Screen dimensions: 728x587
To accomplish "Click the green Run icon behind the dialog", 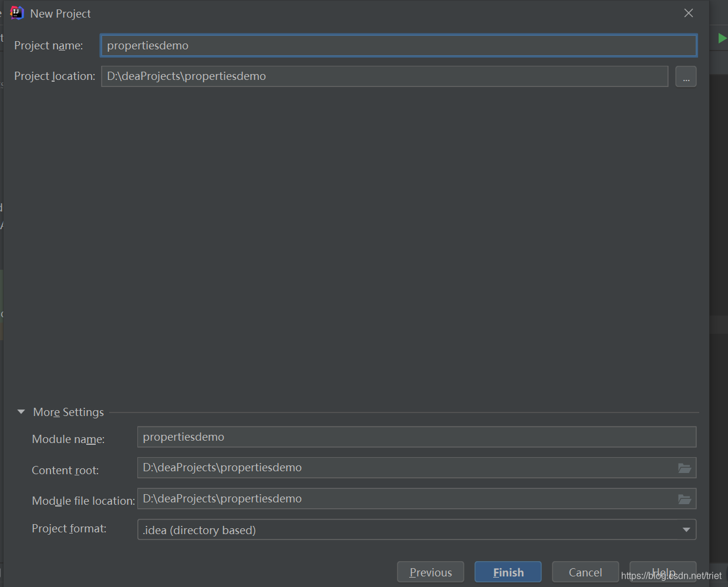I will 722,39.
